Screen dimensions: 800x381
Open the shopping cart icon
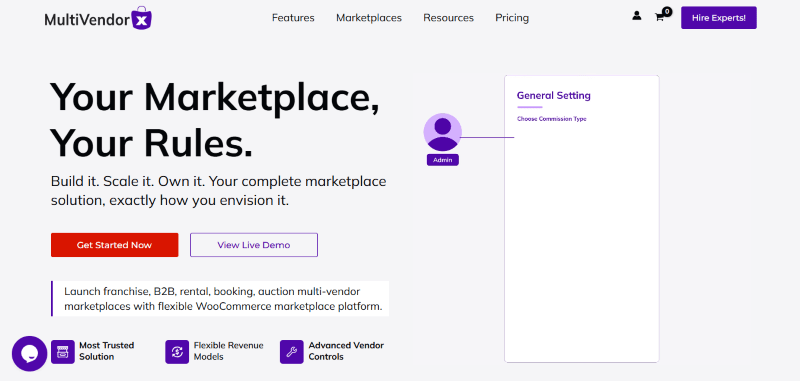659,17
